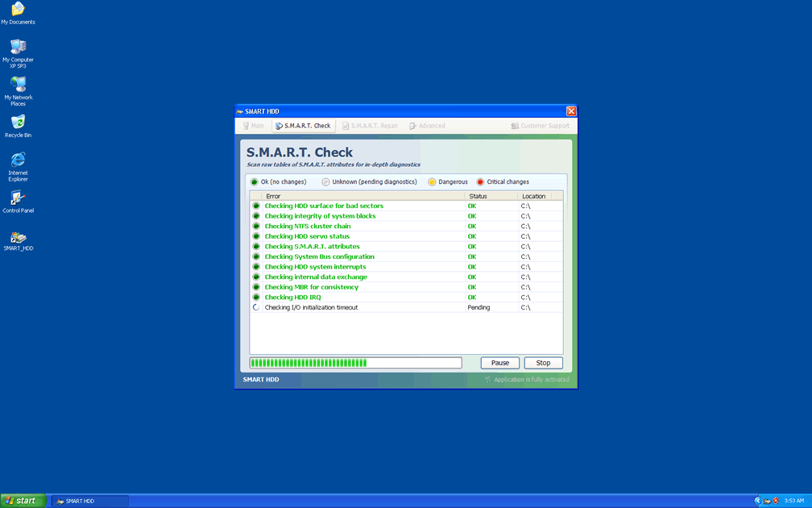Expand hidden system tray icons arrow
Screen dimensions: 812x508
click(757, 501)
